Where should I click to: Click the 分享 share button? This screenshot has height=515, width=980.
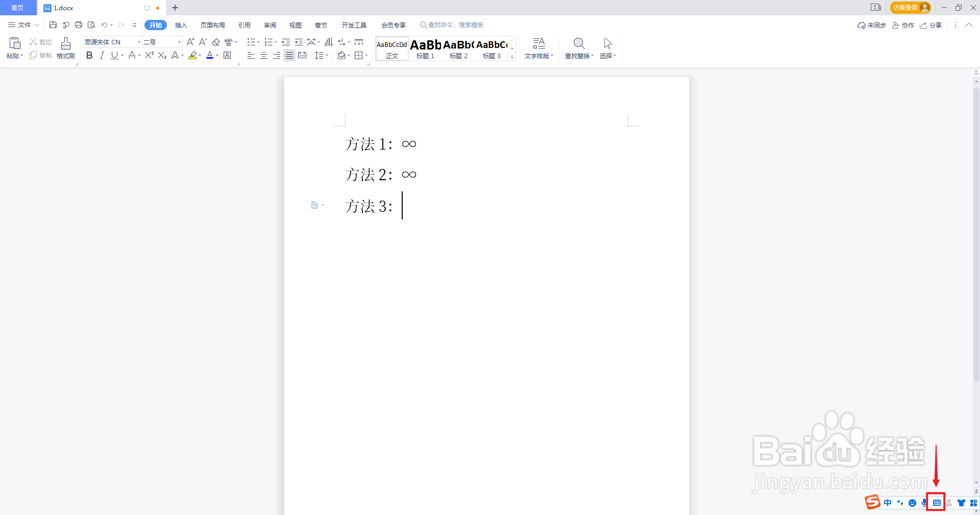(x=930, y=25)
